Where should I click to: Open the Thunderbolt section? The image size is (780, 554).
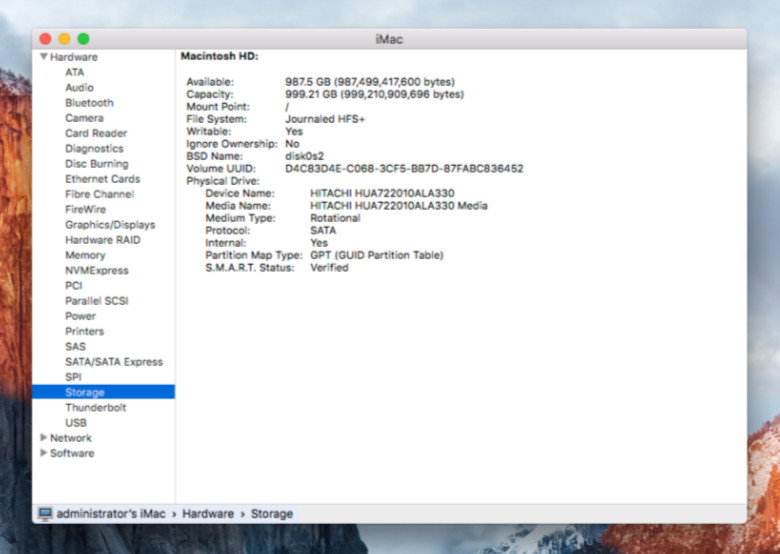[x=96, y=407]
